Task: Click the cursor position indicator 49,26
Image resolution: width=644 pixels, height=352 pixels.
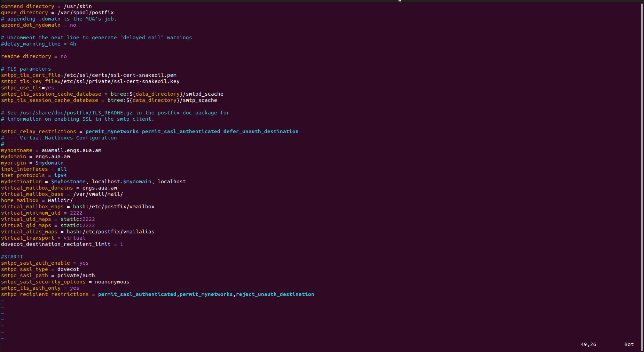Action: tap(588, 344)
